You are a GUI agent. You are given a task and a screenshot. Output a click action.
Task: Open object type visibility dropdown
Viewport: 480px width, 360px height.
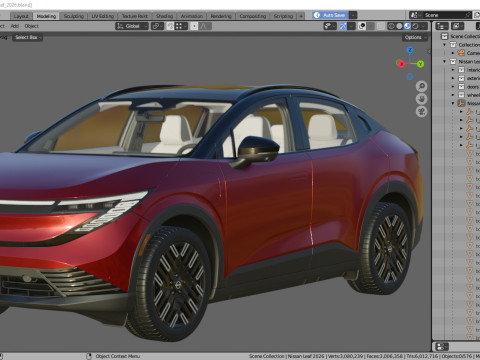(330, 26)
